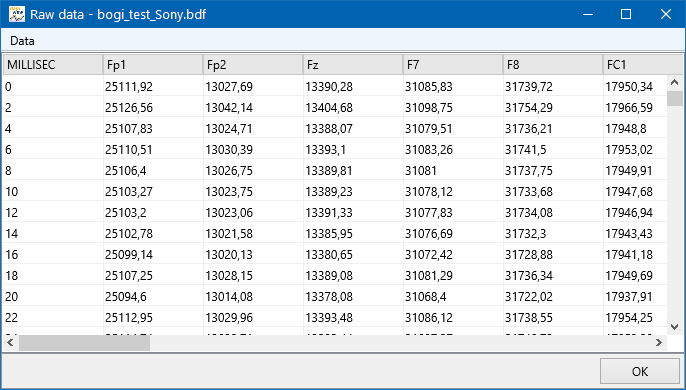Click vertical scrollbar down arrow
Screen dimensions: 686x390
pos(675,327)
